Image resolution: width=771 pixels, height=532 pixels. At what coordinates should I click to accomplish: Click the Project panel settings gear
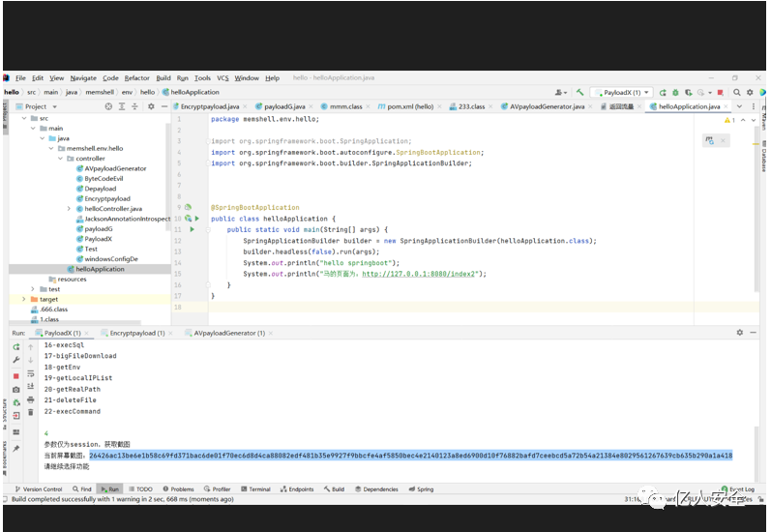point(151,106)
